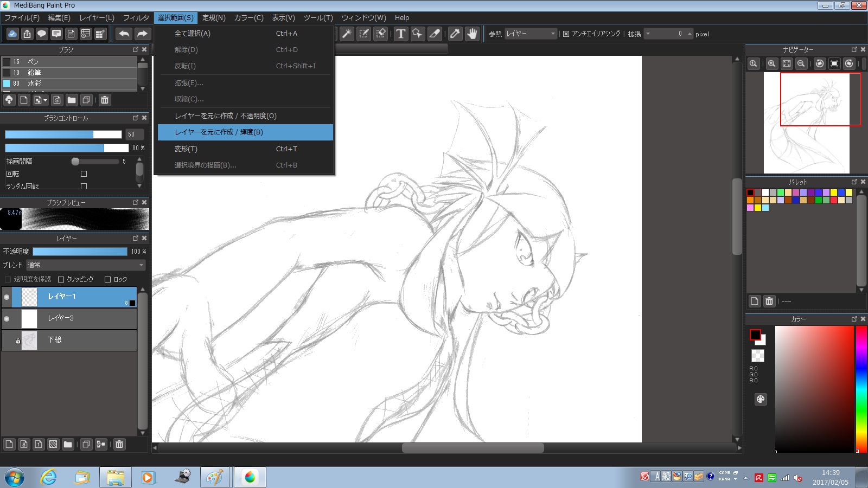
Task: Click the zoom in icon in Navigator
Action: [x=771, y=63]
